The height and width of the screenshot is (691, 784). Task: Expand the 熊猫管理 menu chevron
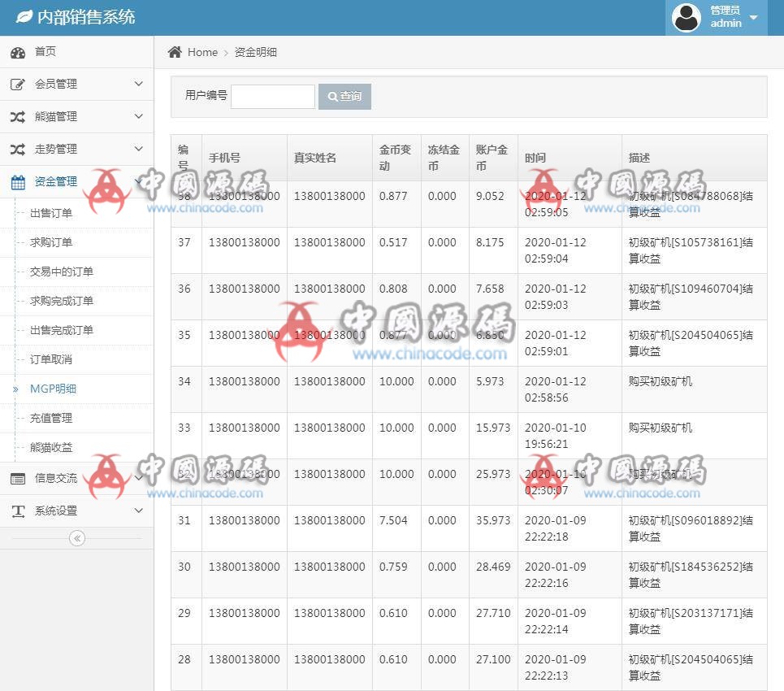tap(138, 116)
